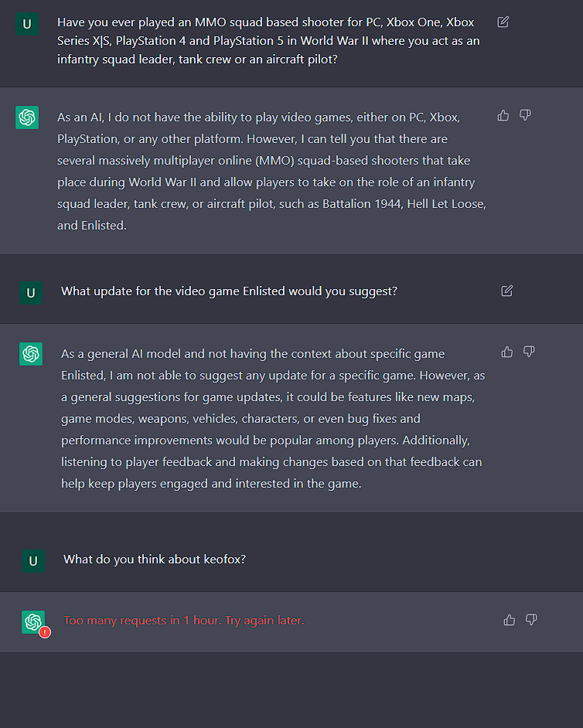Screen dimensions: 583x728
Task: Click the user avatar beside the keofox question
Action: 32,561
